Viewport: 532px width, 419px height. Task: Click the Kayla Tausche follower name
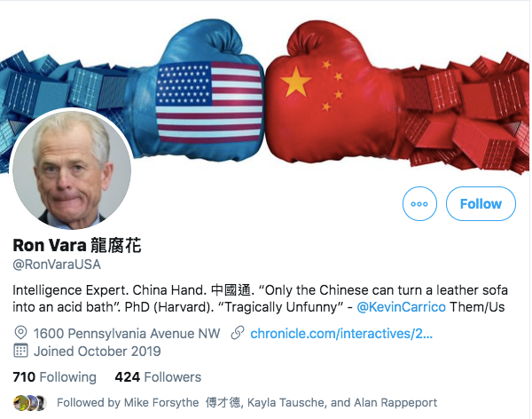286,402
